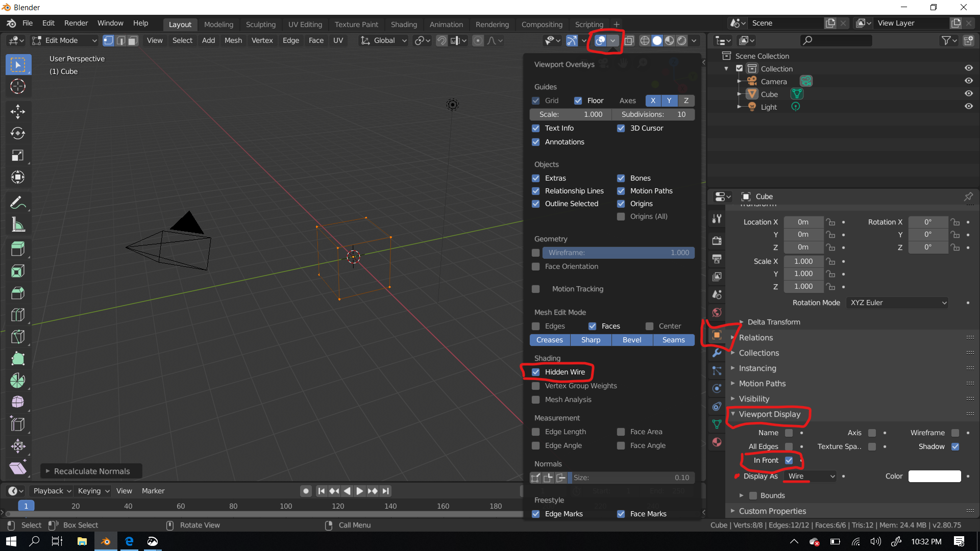Click the Seams overlay button
The image size is (980, 551).
coord(673,340)
